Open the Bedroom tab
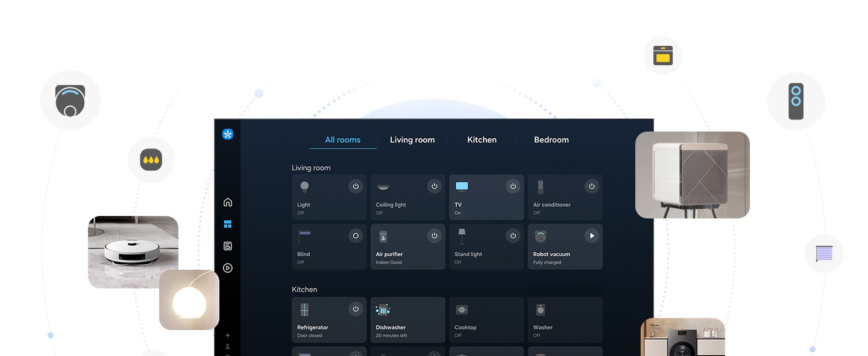The width and height of the screenshot is (868, 356). [551, 140]
